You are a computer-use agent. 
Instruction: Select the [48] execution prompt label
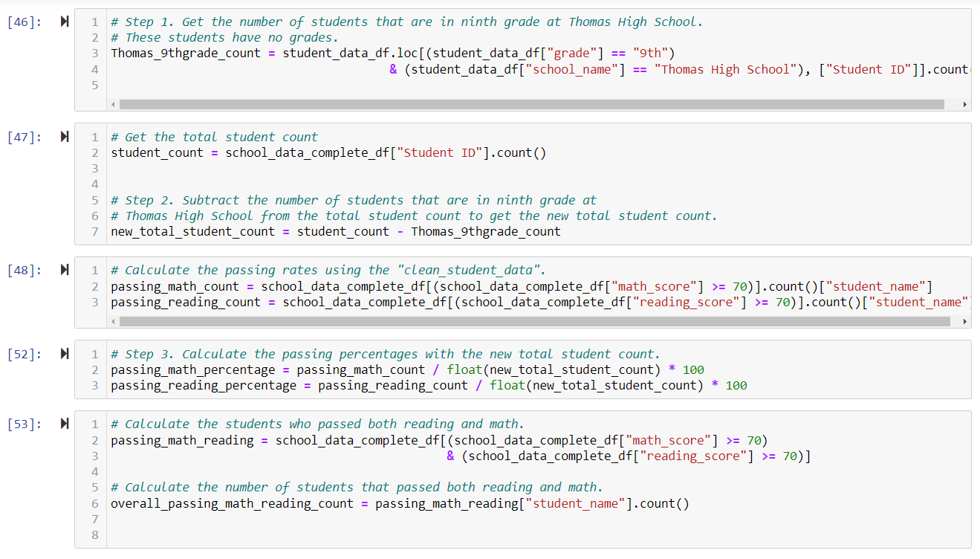[x=22, y=269]
